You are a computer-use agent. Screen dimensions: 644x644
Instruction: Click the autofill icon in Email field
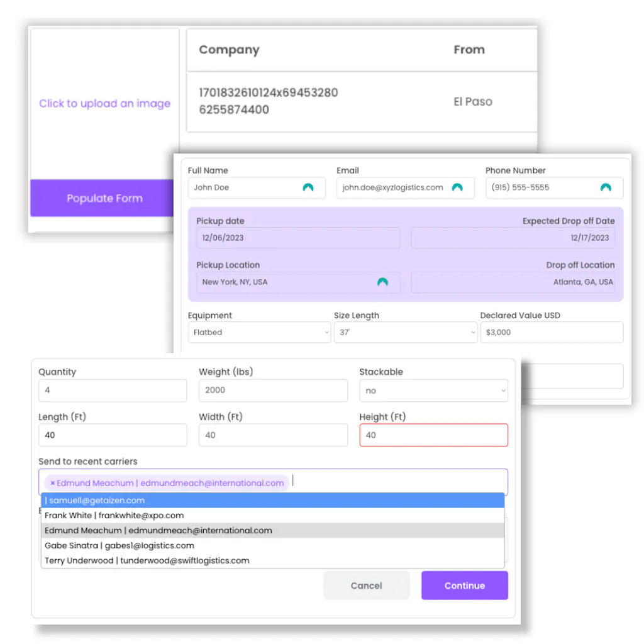[457, 187]
